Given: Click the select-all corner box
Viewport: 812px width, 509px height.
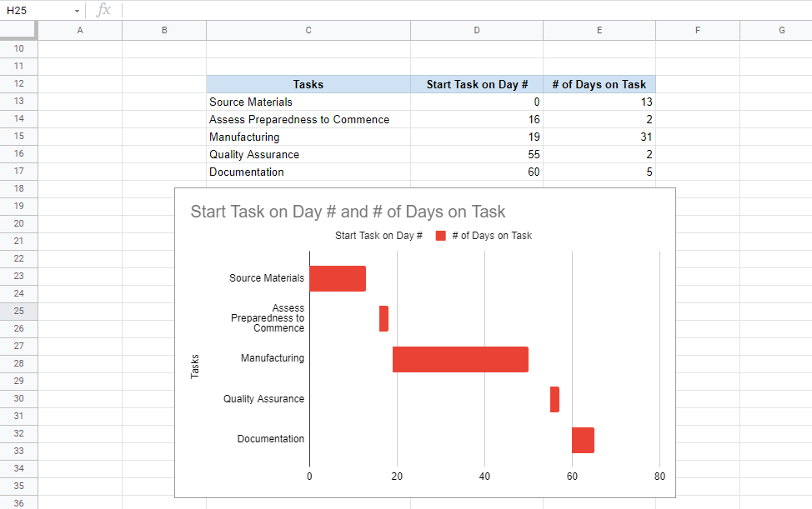Looking at the screenshot, I should pos(18,31).
